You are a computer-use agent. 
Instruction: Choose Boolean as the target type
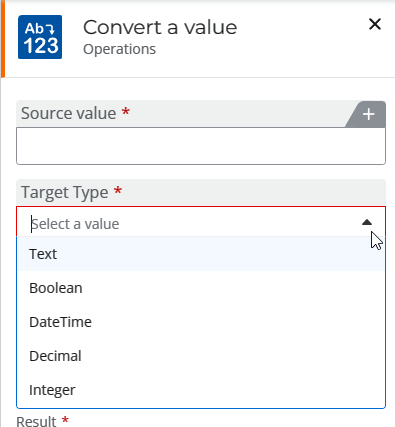tap(201, 288)
